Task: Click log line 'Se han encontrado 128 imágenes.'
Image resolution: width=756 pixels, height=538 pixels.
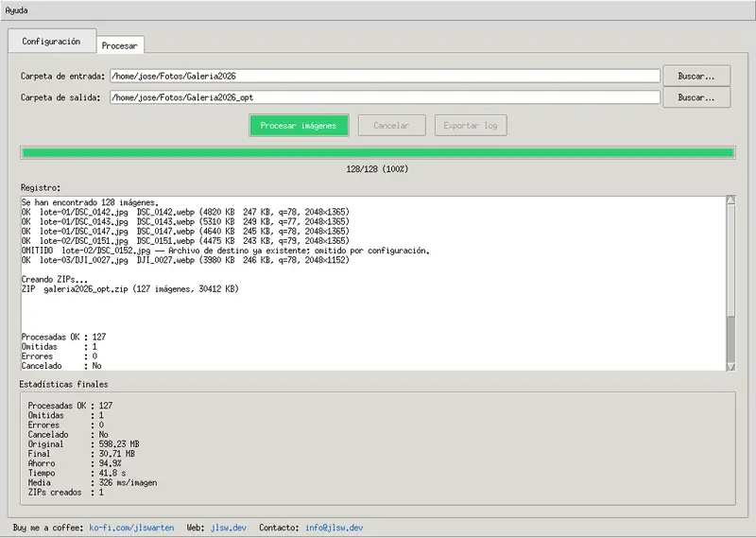Action: [90, 202]
